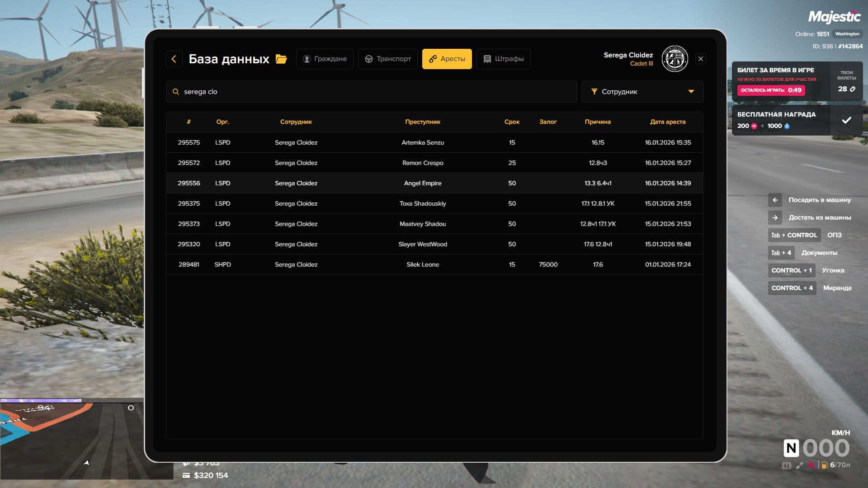Expand the dropdown arrow in the filter
The image size is (868, 488).
point(691,92)
